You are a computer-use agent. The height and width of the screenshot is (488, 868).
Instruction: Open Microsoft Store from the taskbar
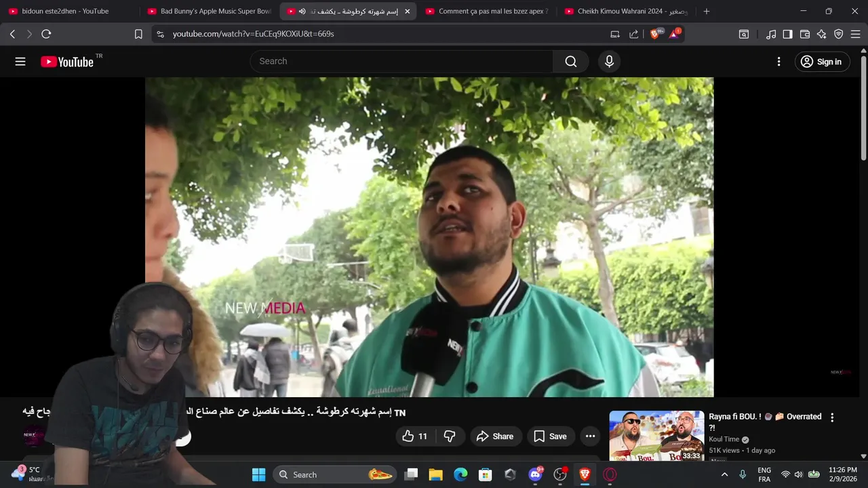point(485,474)
